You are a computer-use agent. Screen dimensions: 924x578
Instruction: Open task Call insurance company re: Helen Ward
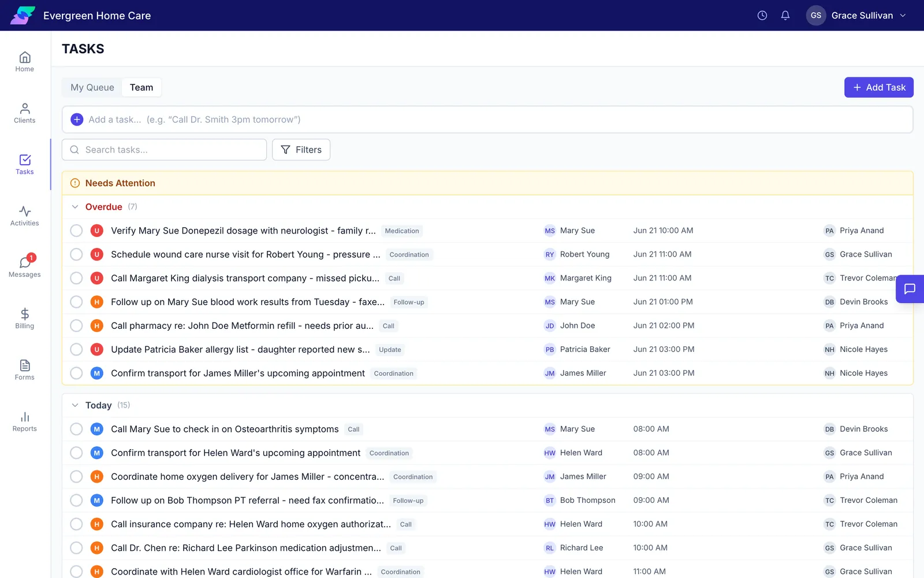(x=251, y=524)
